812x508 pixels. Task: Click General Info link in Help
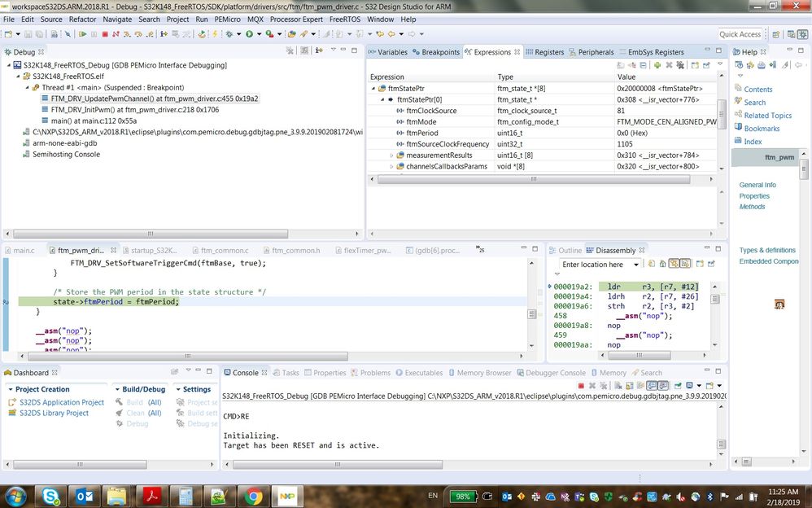[757, 185]
